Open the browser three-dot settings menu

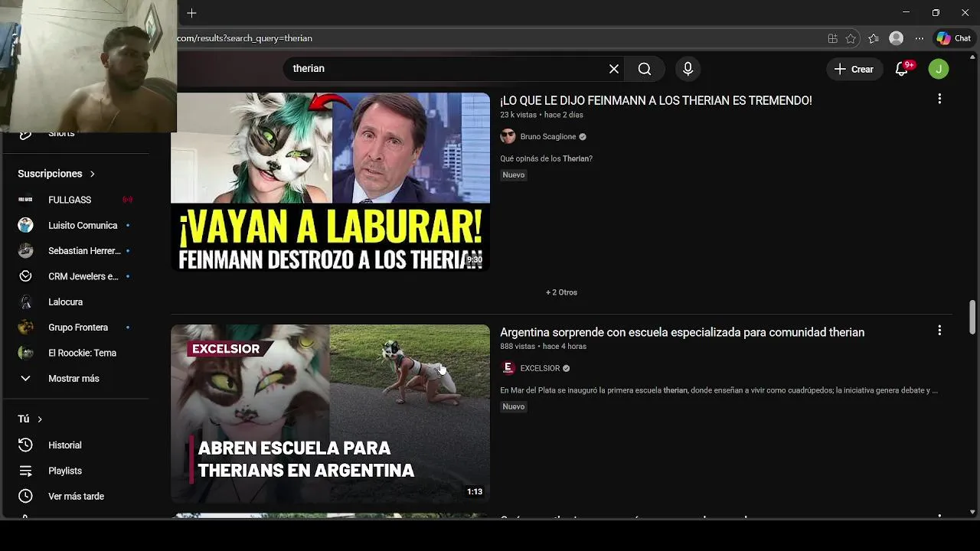pyautogui.click(x=920, y=38)
